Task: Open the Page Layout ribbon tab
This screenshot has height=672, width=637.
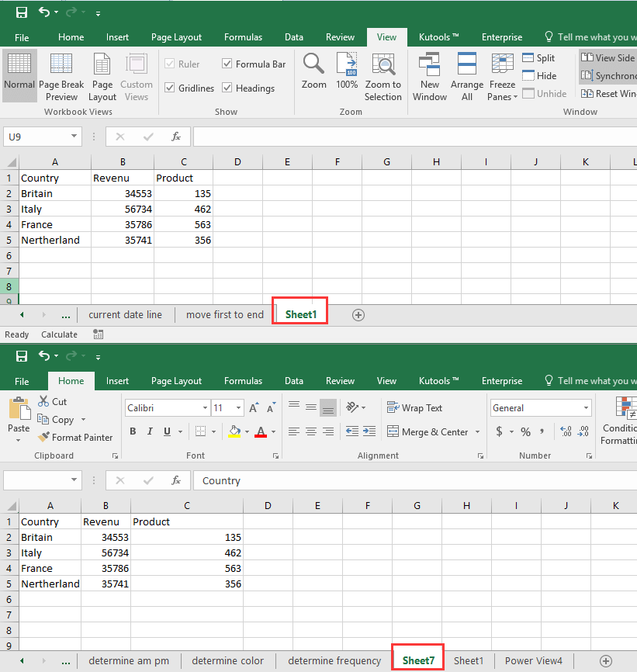Action: pos(176,37)
